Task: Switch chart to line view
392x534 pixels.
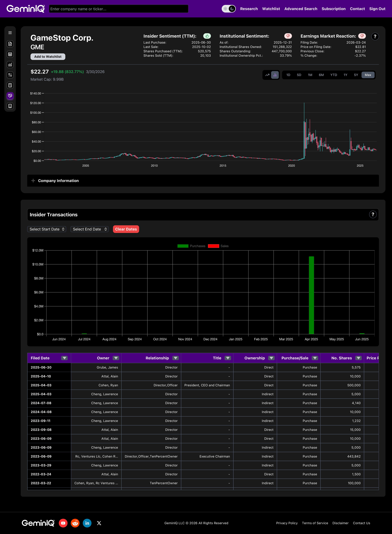Action: 267,75
